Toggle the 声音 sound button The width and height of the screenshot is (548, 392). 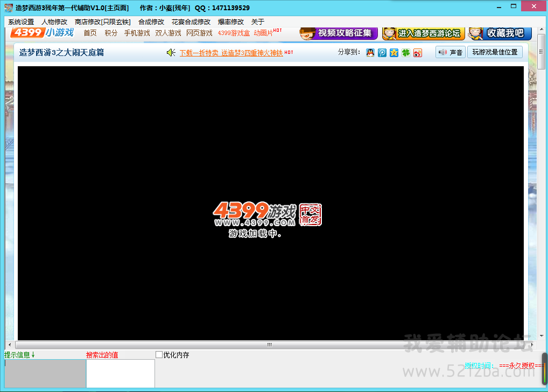(x=451, y=52)
